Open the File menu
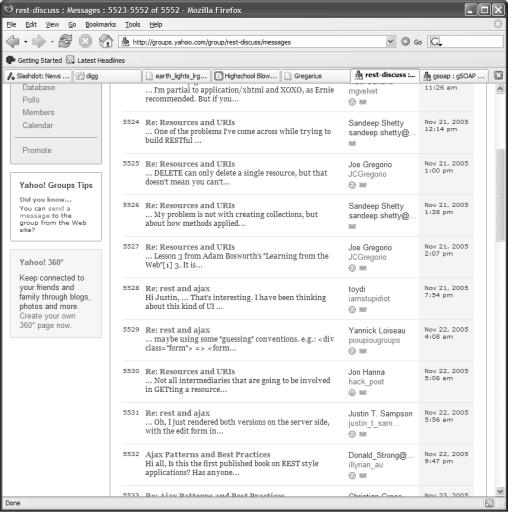508x512 pixels. (x=11, y=25)
